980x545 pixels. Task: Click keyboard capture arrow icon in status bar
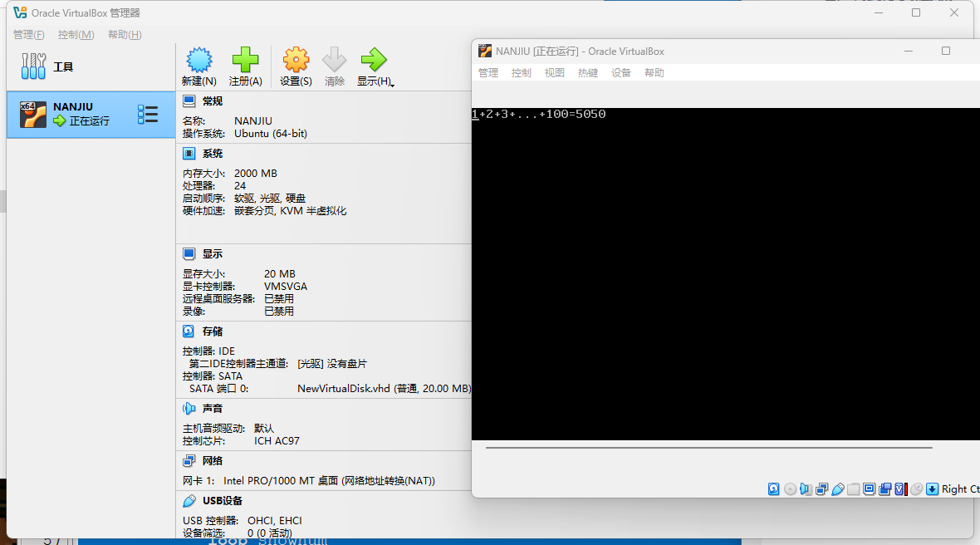(x=932, y=489)
